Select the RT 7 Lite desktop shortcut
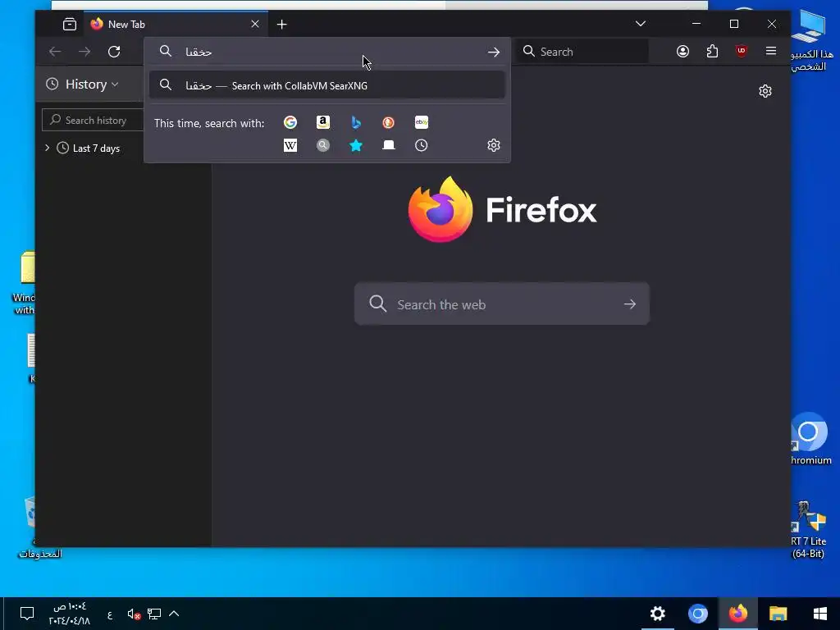 pyautogui.click(x=809, y=530)
